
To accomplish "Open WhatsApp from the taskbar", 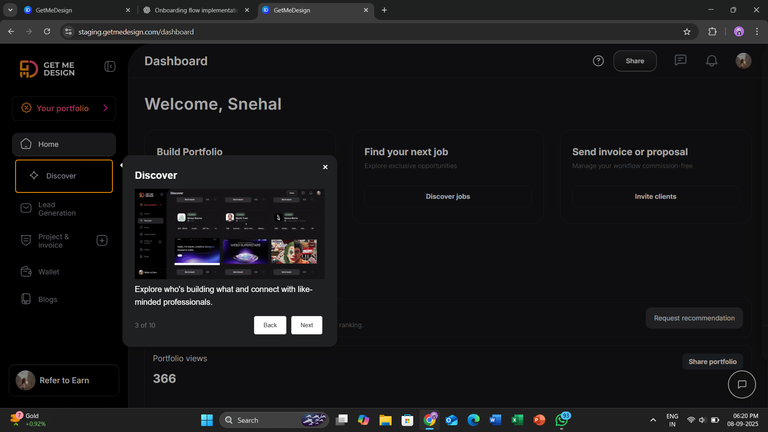I will (x=562, y=420).
